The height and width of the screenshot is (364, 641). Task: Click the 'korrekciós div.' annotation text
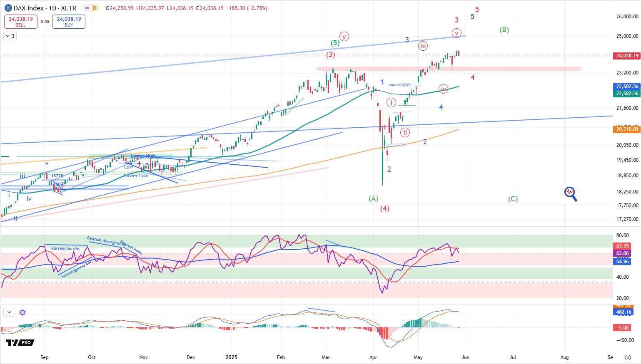(65, 248)
